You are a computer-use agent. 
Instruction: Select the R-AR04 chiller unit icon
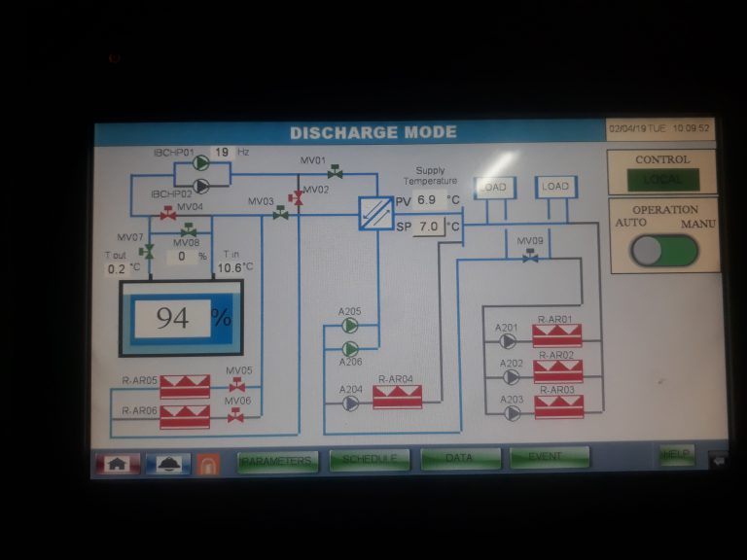click(x=397, y=397)
